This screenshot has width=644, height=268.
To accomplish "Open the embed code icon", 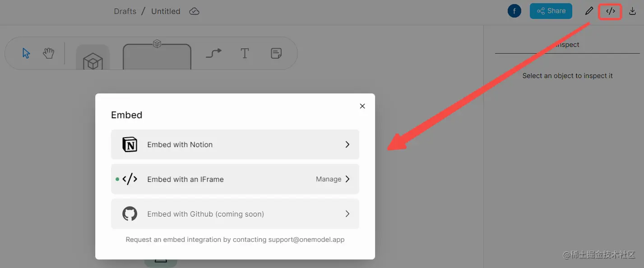I will click(611, 11).
